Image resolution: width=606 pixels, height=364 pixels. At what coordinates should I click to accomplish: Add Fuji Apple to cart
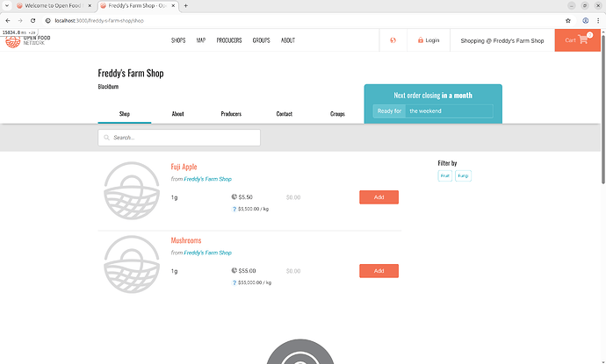coord(379,197)
